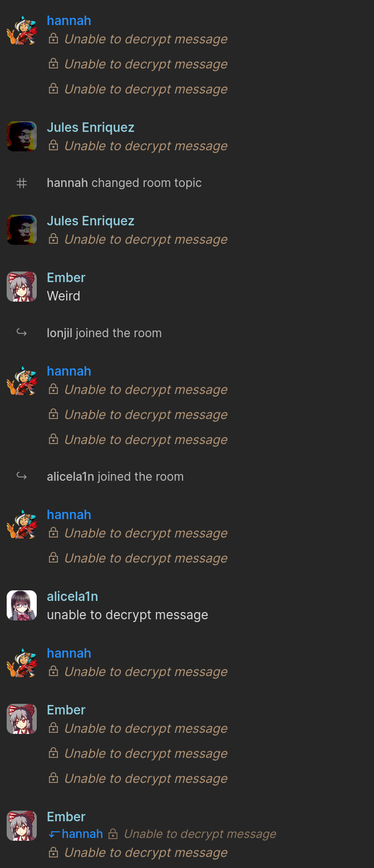Select the username hannah at the top
Screen dimensions: 374x868
[x=69, y=21]
